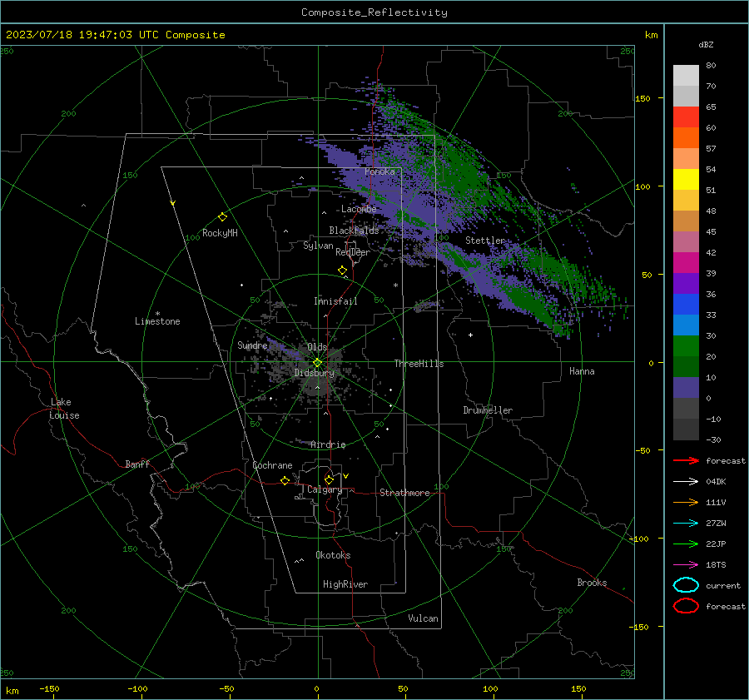Click the yellow diamond marker near RockyMH
This screenshot has width=749, height=700.
point(222,217)
